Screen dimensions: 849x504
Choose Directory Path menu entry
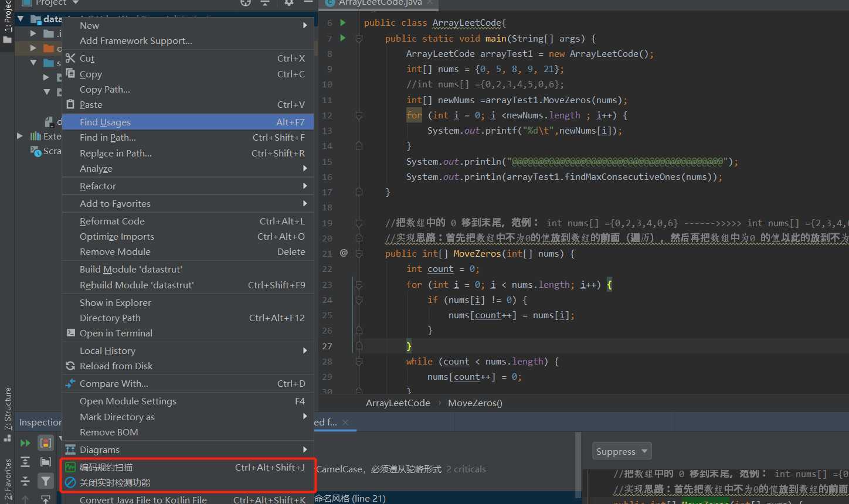pos(188,318)
